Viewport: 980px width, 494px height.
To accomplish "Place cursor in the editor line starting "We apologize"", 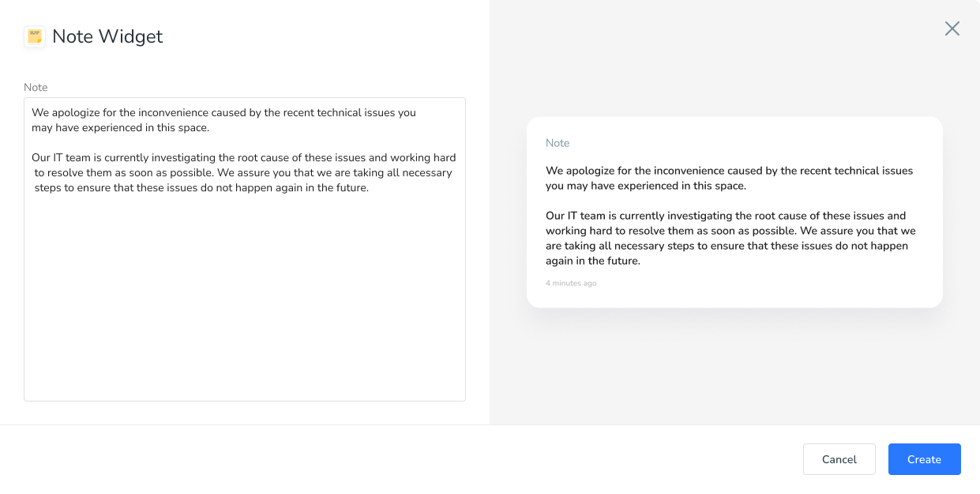I will (223, 112).
